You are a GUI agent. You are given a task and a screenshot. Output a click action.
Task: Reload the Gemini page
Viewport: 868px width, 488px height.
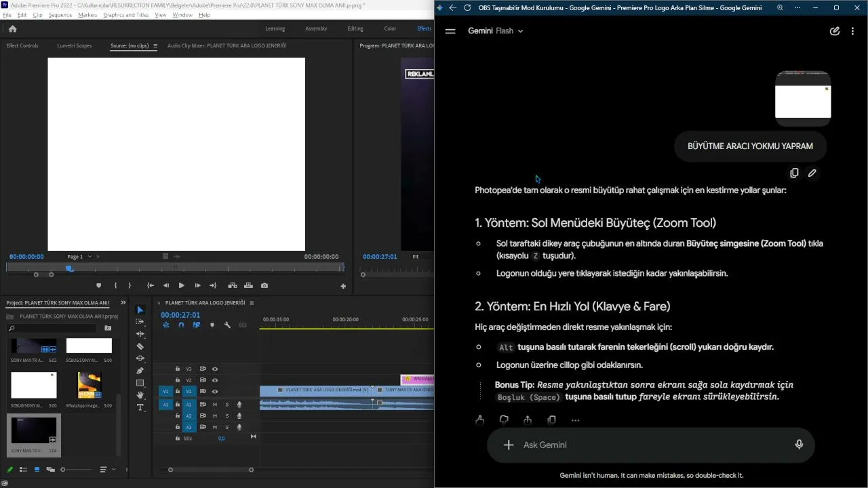467,7
